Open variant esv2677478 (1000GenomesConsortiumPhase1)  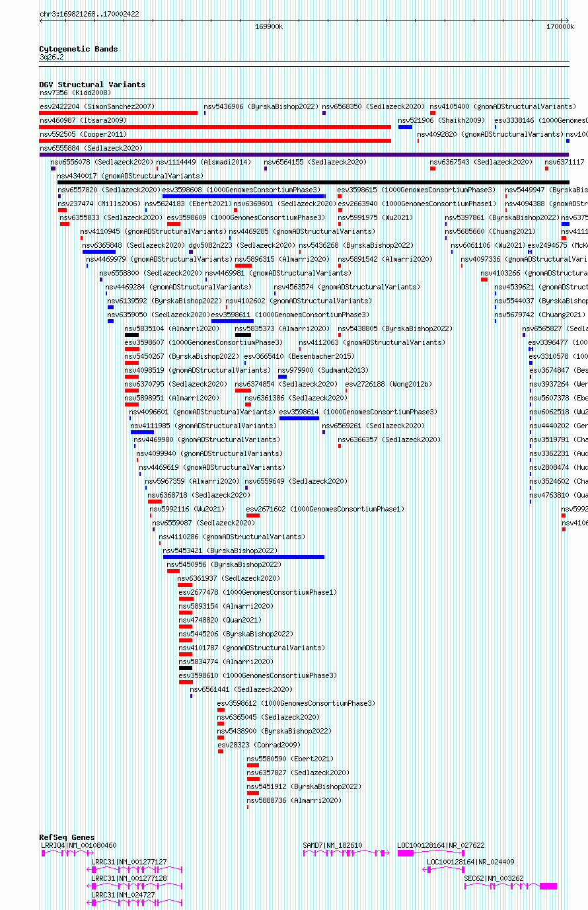(x=258, y=592)
